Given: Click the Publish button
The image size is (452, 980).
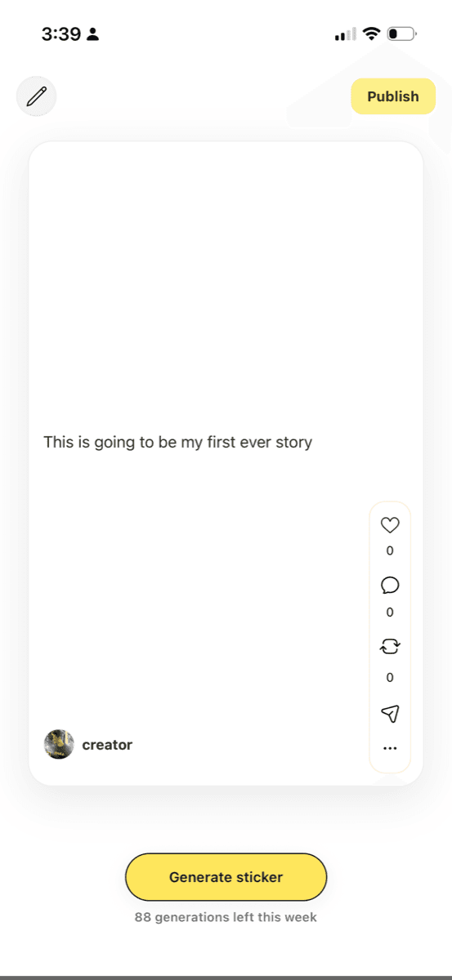Looking at the screenshot, I should (x=393, y=96).
